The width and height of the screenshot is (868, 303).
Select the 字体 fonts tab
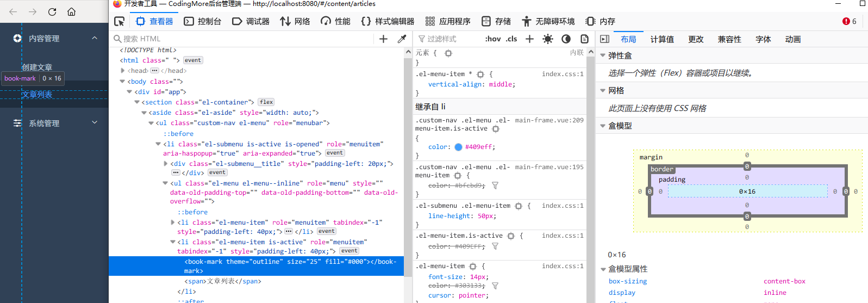click(x=763, y=39)
